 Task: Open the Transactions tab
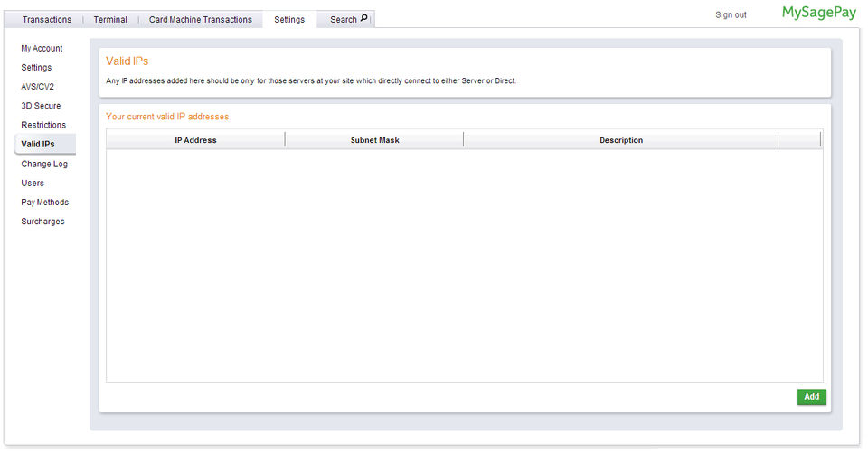pos(47,19)
